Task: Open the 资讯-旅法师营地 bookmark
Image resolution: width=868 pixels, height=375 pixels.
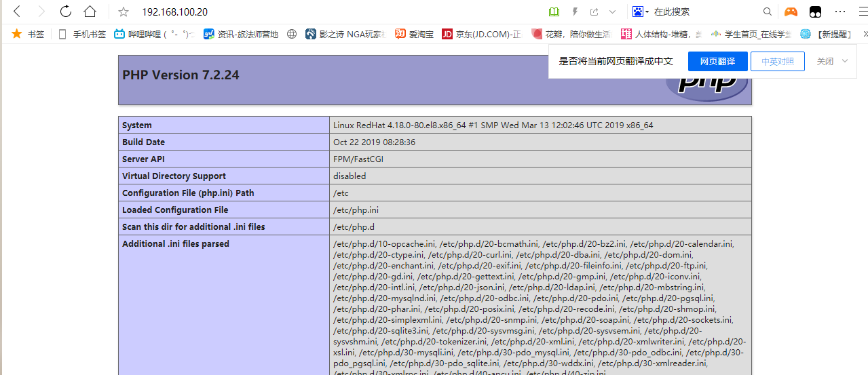Action: coord(241,34)
